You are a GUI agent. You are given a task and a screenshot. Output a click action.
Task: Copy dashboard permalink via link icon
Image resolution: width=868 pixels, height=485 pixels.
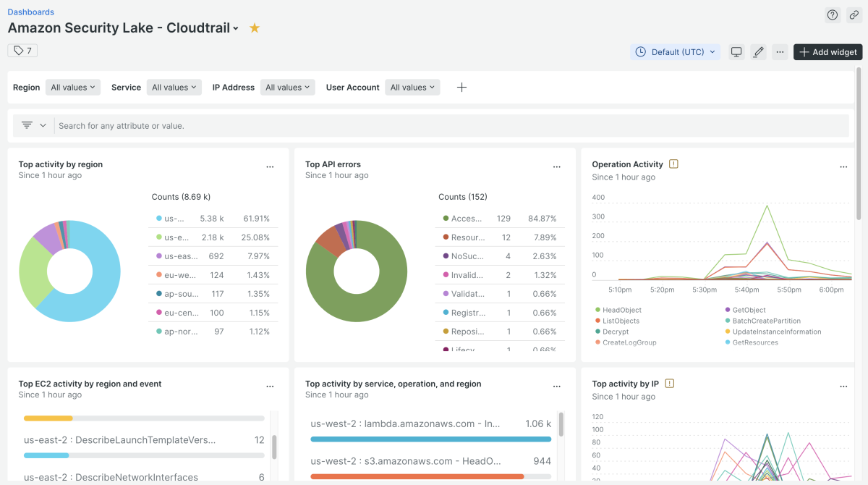[854, 15]
